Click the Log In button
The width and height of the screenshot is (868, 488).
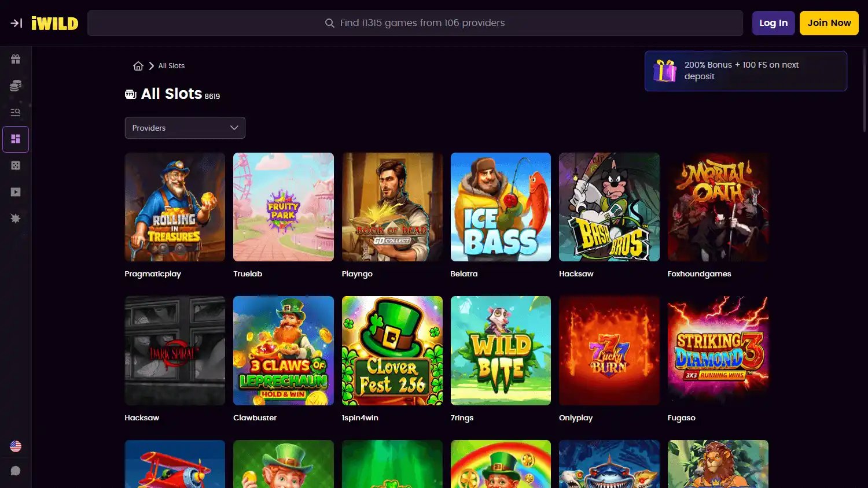pos(773,23)
